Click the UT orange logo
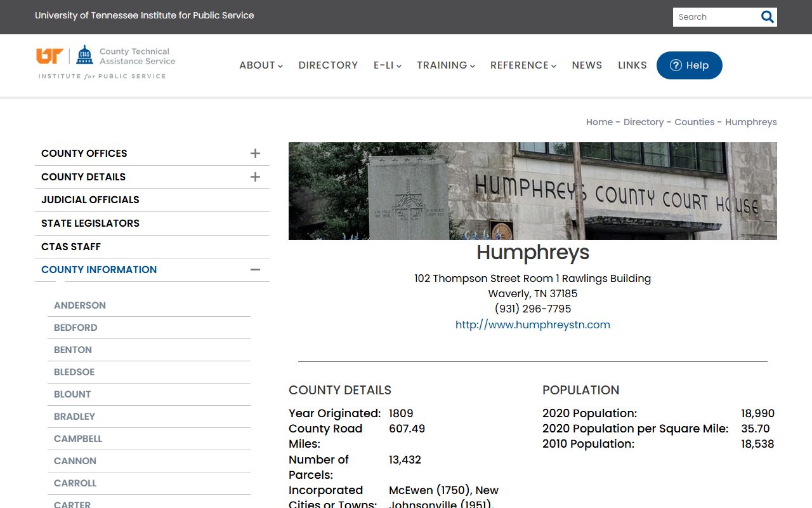 point(49,56)
